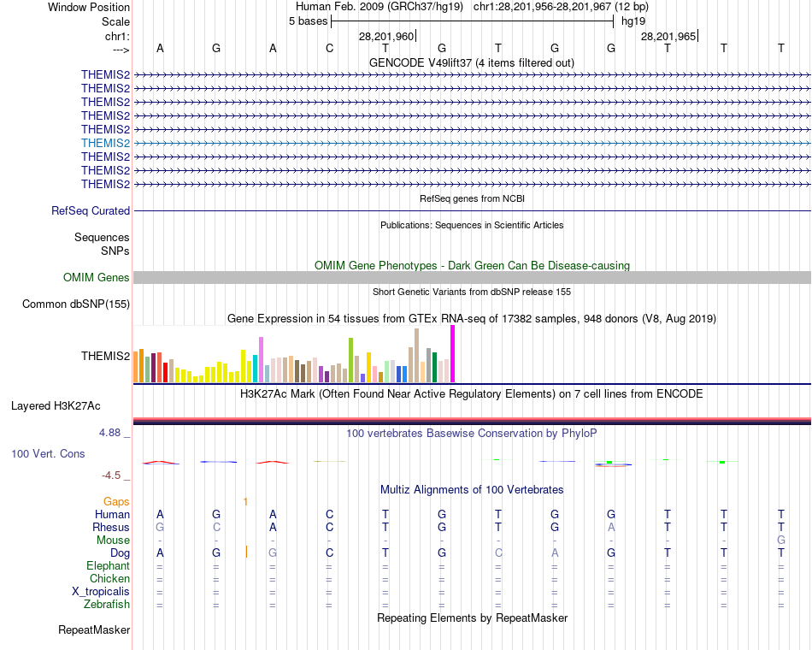Click the tall magenta bar in GTEx chart
Screen dimensions: 812x650
453,354
